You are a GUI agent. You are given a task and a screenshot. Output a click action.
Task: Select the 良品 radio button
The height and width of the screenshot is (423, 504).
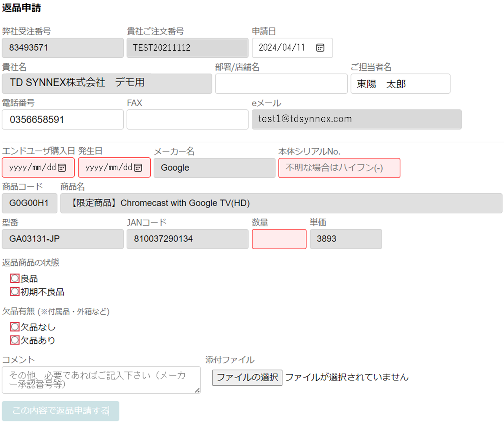[x=15, y=279]
